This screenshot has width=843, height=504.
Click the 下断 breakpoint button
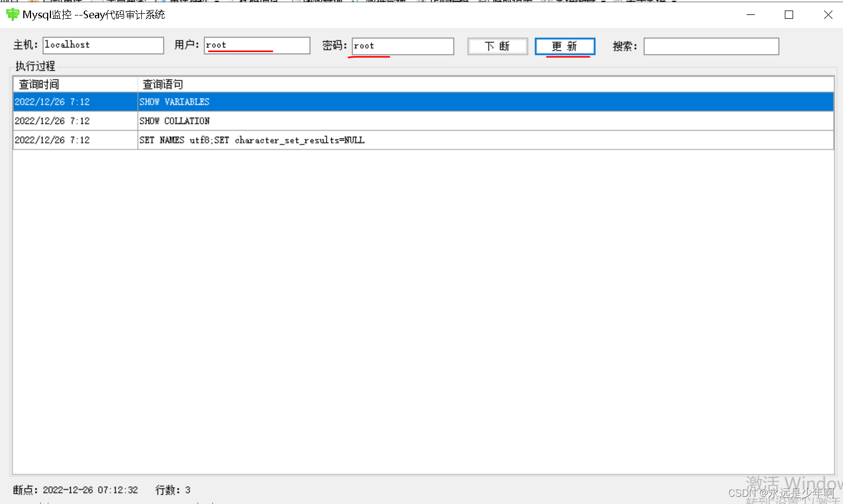pos(498,47)
